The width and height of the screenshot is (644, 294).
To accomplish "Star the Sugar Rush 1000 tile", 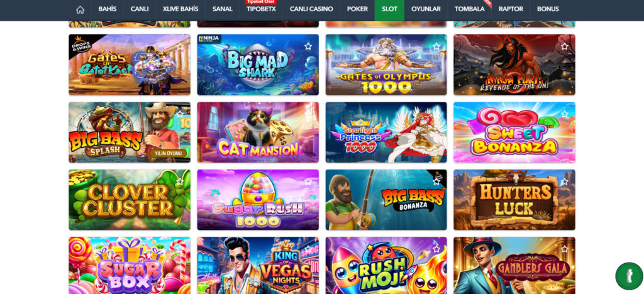I will coord(308,182).
